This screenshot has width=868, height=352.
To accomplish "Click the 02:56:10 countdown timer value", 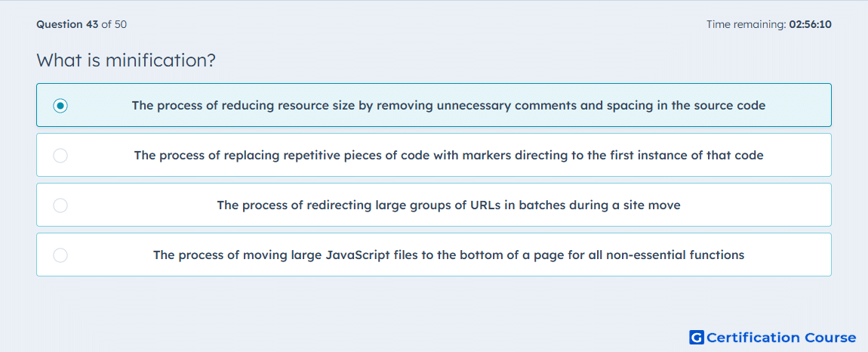I will (811, 24).
